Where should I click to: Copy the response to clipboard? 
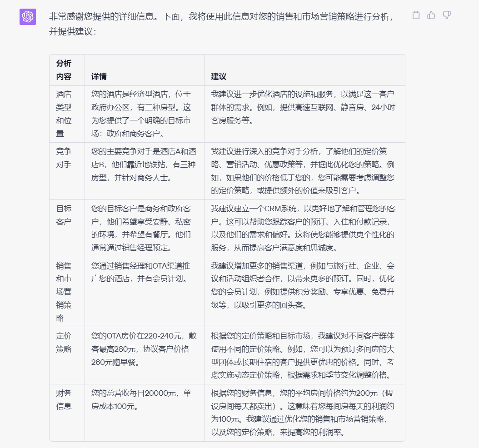click(x=416, y=15)
